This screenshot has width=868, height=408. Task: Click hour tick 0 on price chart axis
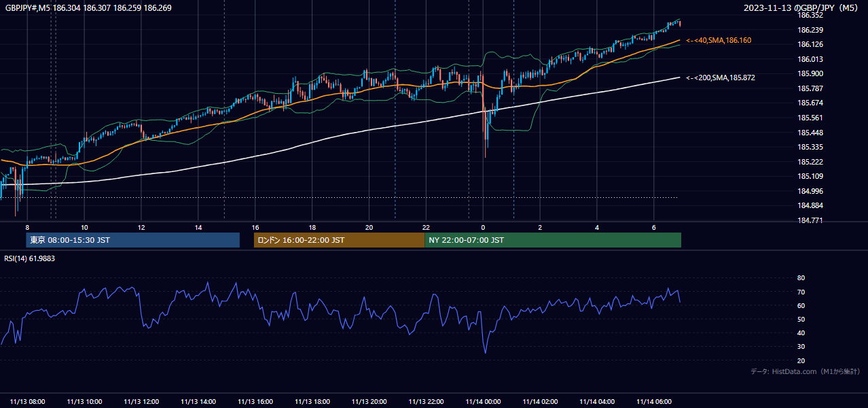coord(483,227)
